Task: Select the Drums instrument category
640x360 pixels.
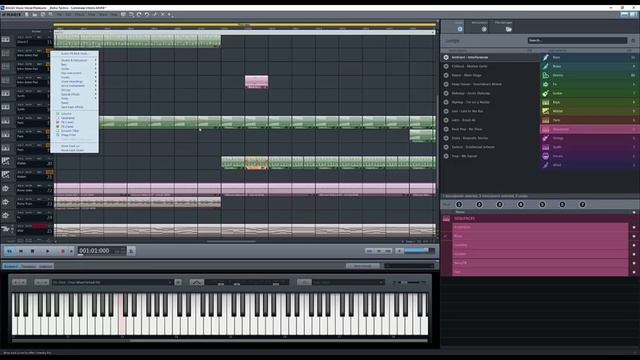Action: coord(589,75)
